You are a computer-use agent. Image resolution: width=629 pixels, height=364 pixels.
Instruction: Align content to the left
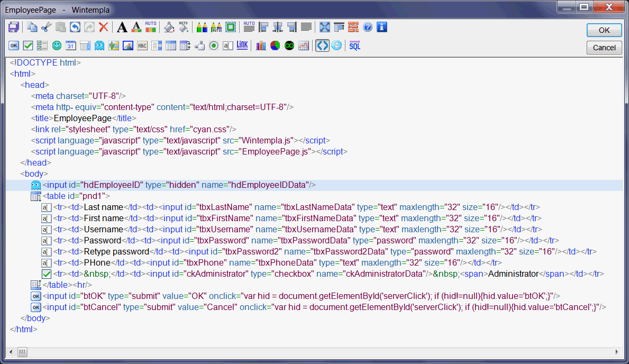263,28
